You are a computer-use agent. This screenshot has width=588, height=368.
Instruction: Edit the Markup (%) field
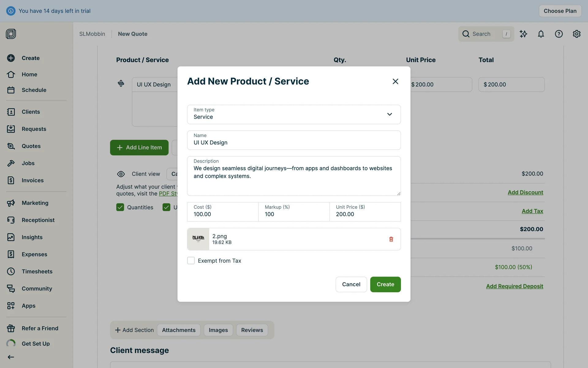(x=293, y=214)
